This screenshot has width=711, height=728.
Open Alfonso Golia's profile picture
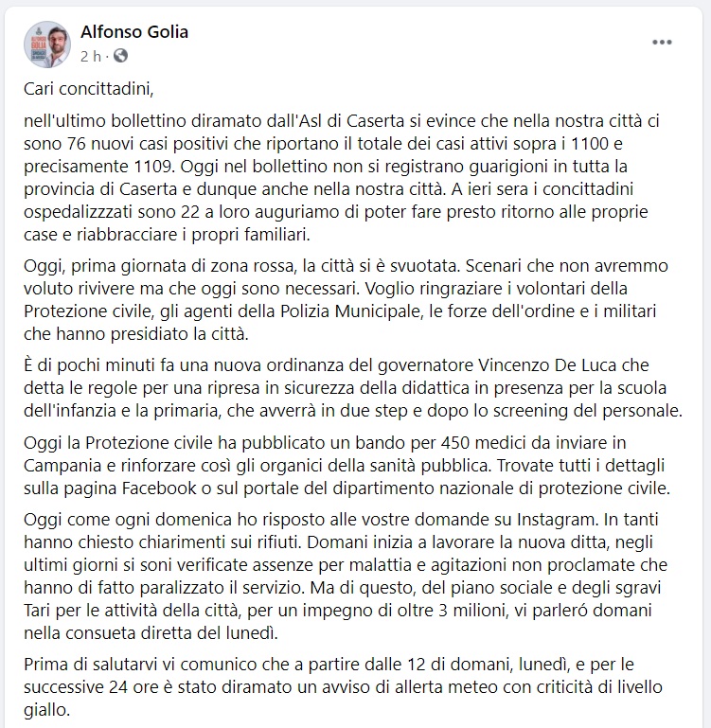[x=50, y=44]
